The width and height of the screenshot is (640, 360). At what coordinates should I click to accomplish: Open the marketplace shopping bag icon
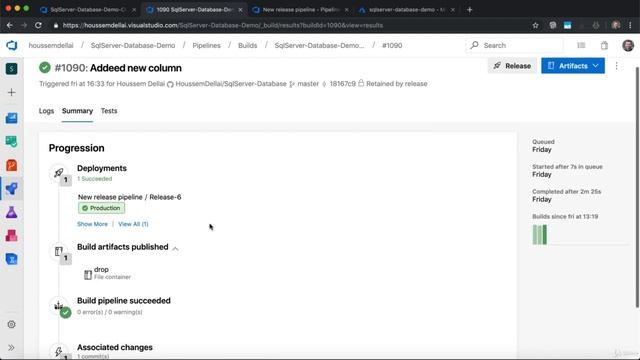pos(604,45)
